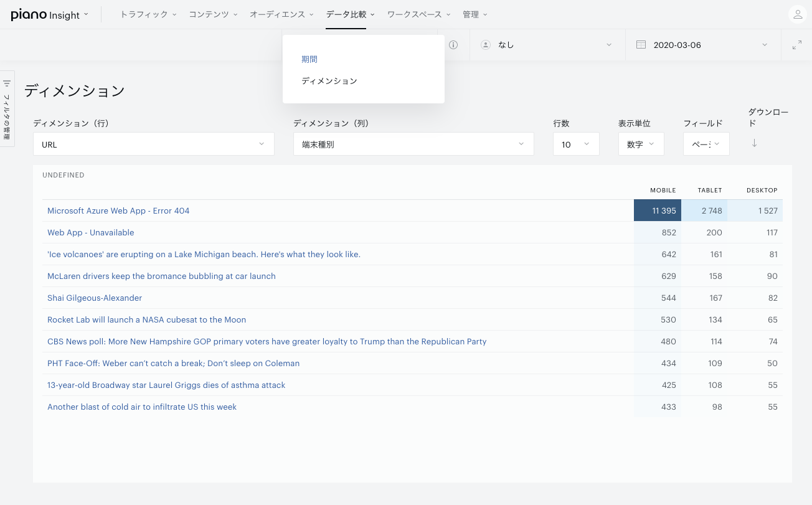The height and width of the screenshot is (505, 812).
Task: Open Rocket Lab NASA cubesat article link
Action: pyautogui.click(x=147, y=319)
